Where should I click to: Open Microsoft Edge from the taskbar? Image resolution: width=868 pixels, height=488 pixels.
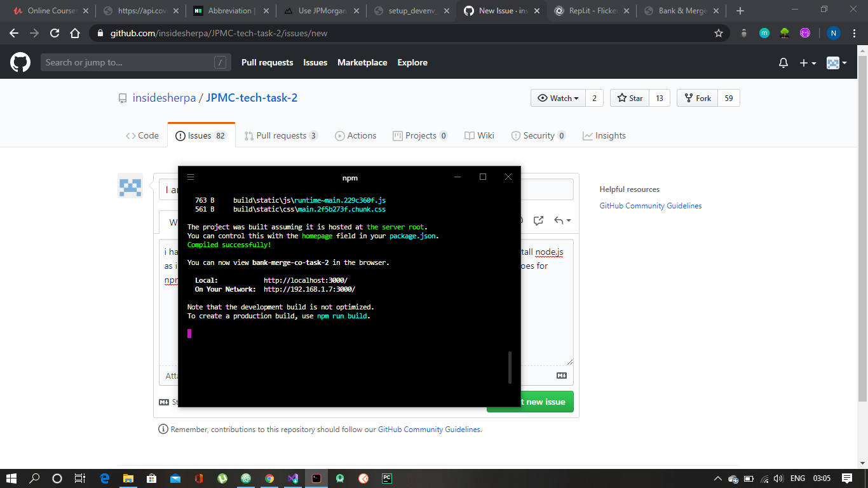104,478
